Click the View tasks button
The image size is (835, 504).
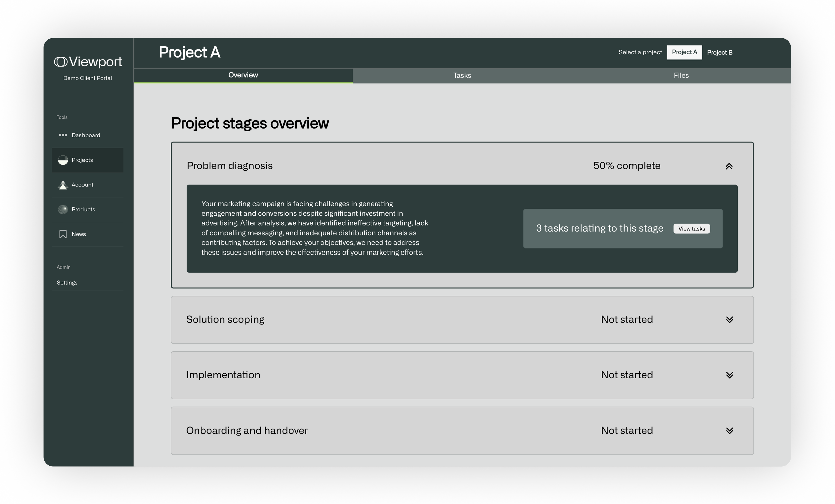click(x=692, y=228)
